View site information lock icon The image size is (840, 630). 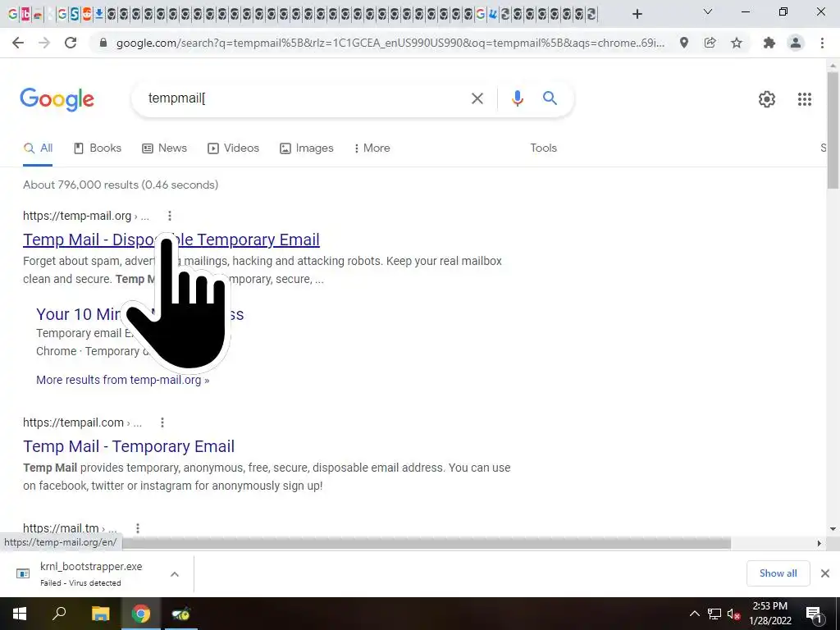[103, 43]
